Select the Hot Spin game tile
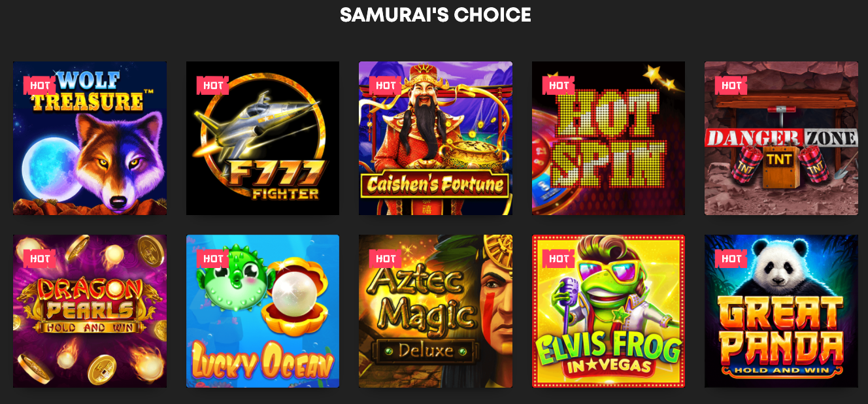This screenshot has width=868, height=404. (609, 138)
